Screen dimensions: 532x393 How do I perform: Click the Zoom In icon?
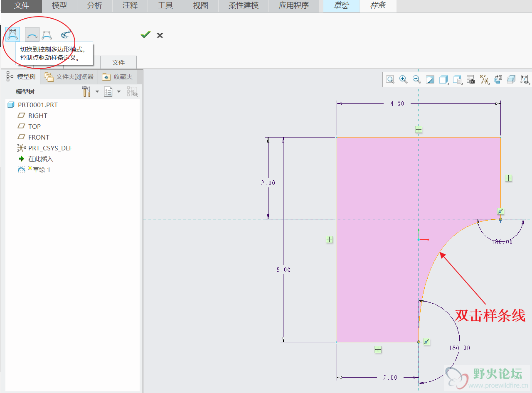point(403,79)
